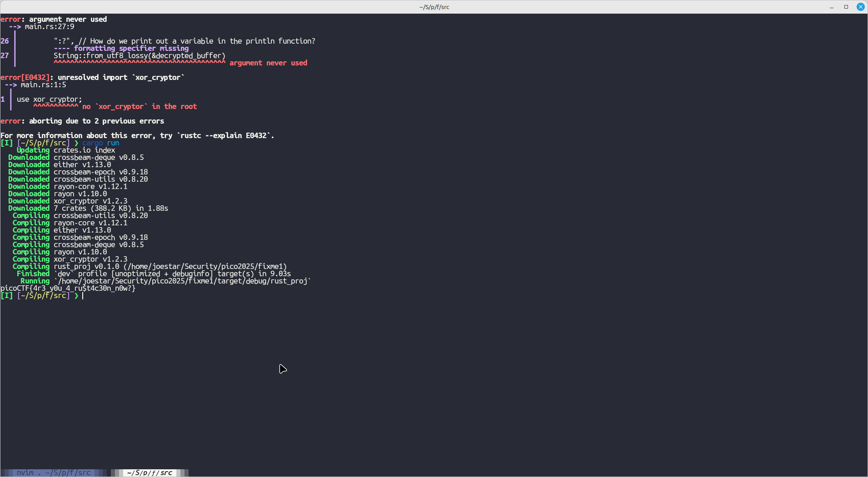Click 'Downloaded xor_cryptor v1.2.3' line

point(68,201)
